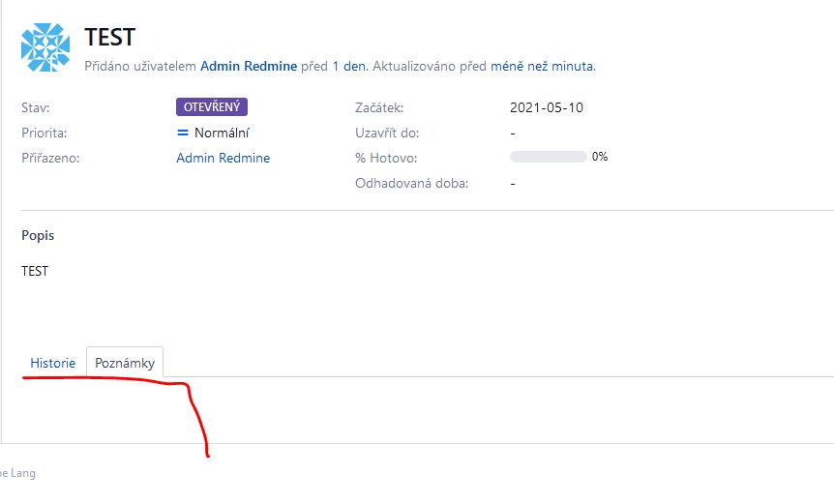Viewport: 834px width, 504px height.
Task: Click the normal priority equals icon
Action: (x=183, y=133)
